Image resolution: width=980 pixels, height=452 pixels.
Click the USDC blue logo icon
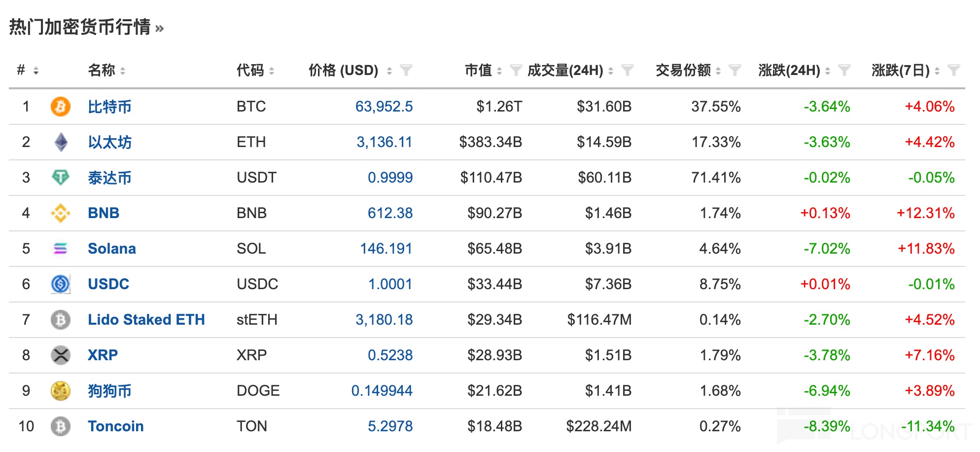(x=61, y=284)
